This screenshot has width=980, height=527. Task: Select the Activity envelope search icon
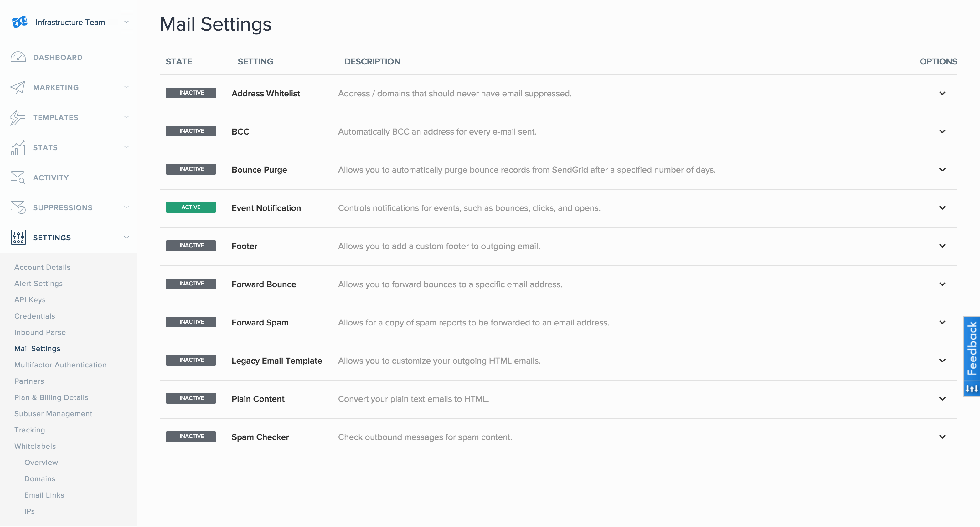pyautogui.click(x=18, y=177)
